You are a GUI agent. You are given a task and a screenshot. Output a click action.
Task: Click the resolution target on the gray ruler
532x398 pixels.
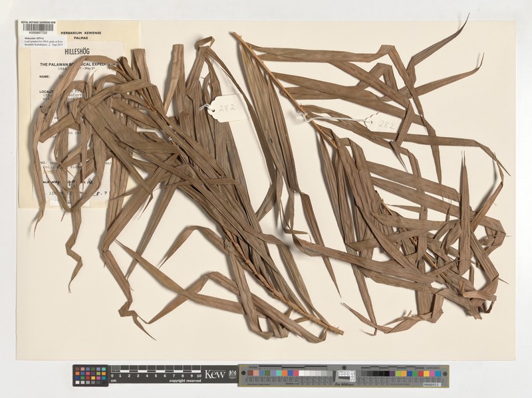(346, 376)
